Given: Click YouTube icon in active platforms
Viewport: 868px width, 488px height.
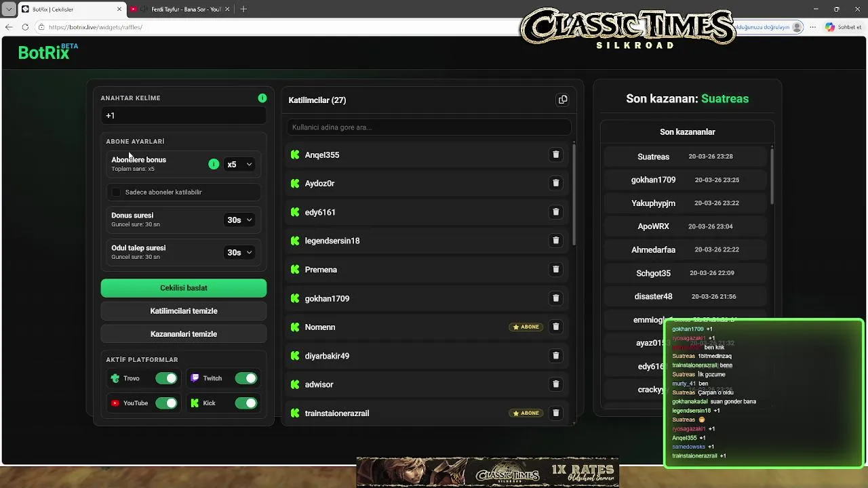Looking at the screenshot, I should 115,403.
